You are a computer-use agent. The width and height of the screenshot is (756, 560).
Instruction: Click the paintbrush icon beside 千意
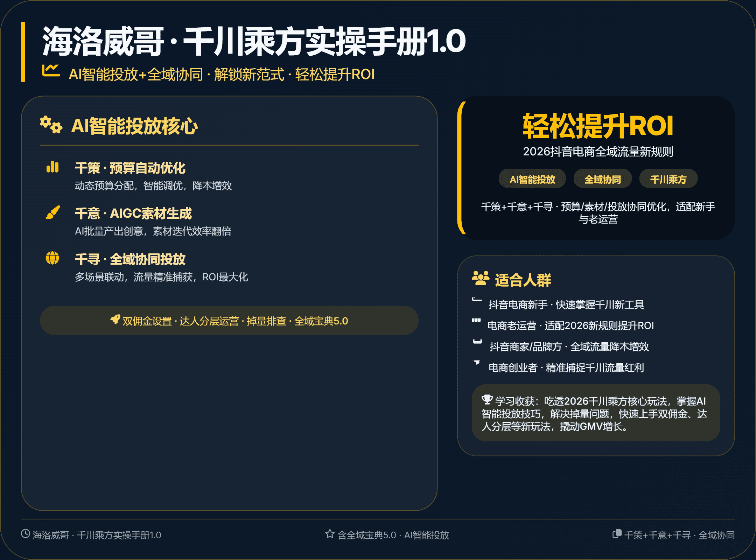click(x=53, y=212)
